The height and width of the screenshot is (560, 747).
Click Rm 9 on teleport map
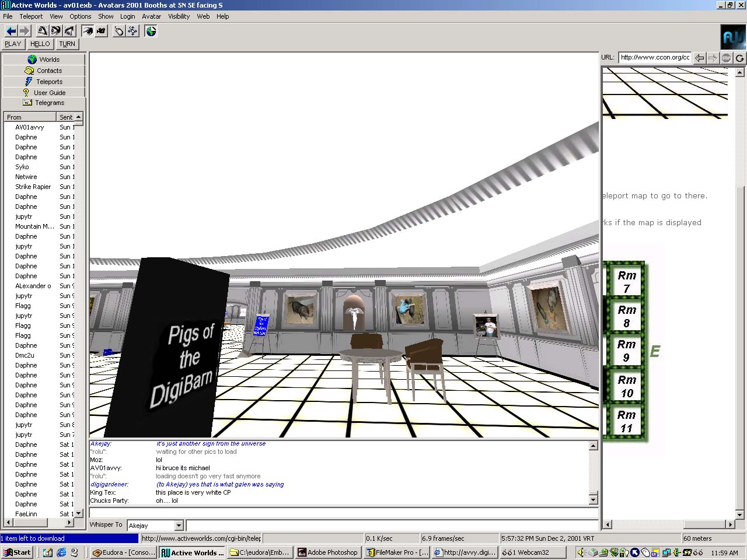point(626,351)
